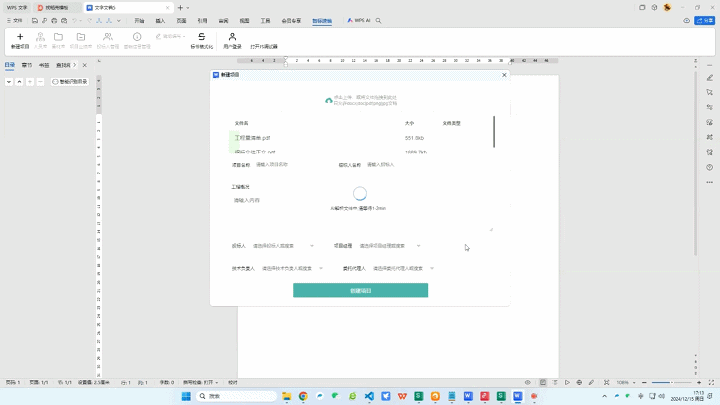Click the 标书格式化 icon in ribbon

[x=202, y=37]
